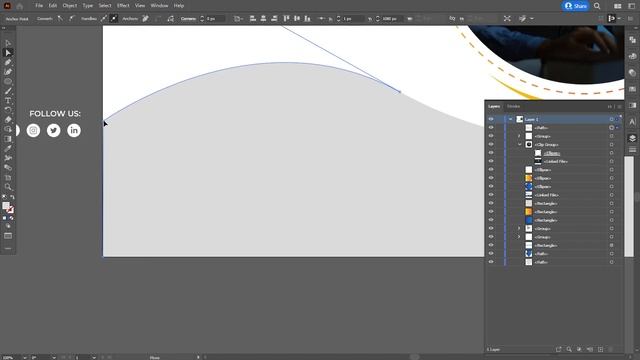Open the align-to dropdown in control bar
This screenshot has width=640, height=360.
pos(238,18)
